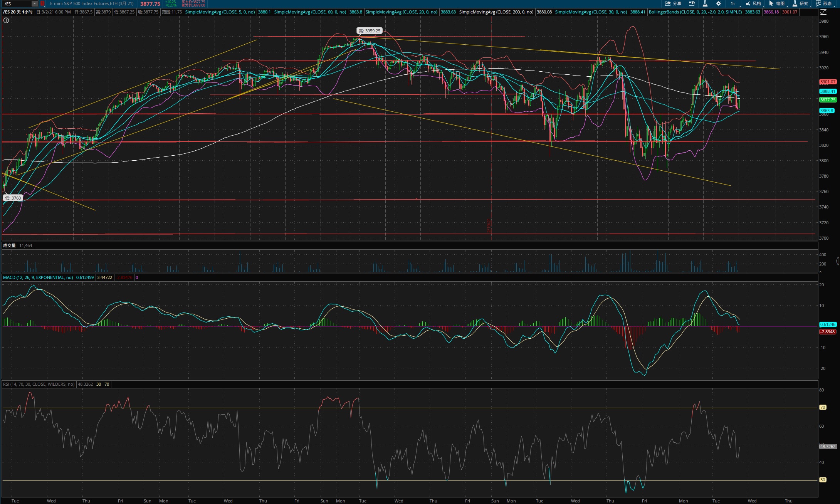The width and height of the screenshot is (840, 504).
Task: Click the volume value 11,464
Action: (25, 245)
